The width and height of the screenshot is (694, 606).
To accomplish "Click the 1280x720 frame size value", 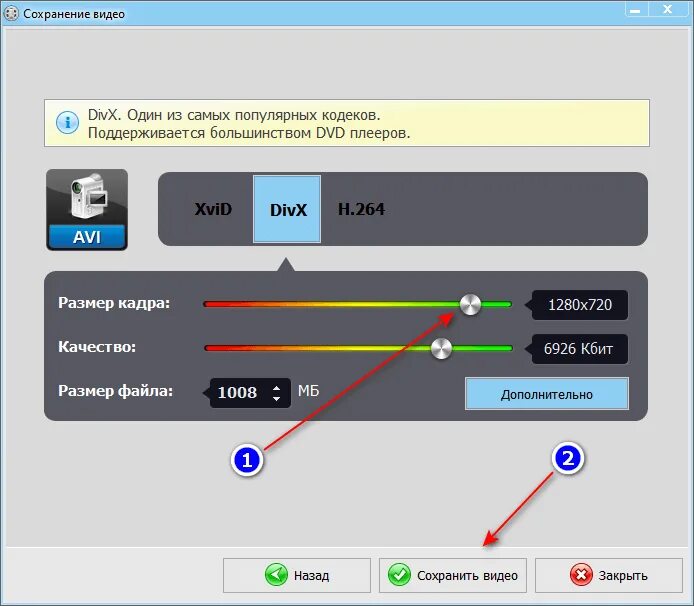I will (x=580, y=305).
